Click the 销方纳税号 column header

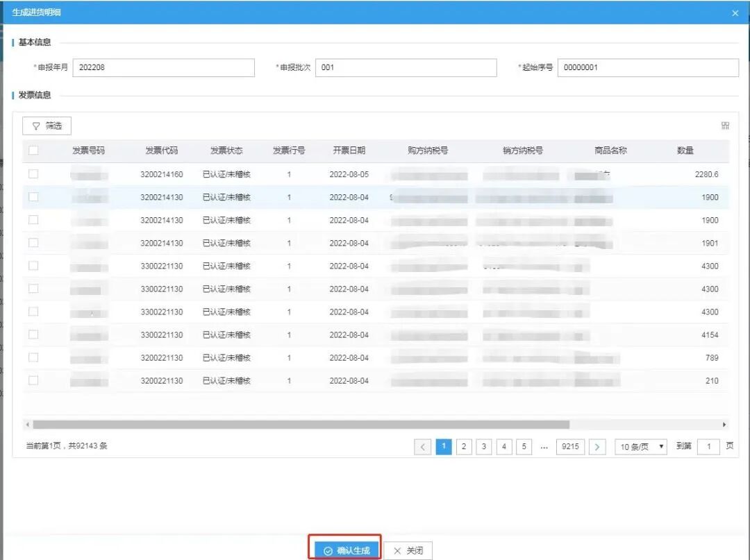(523, 151)
